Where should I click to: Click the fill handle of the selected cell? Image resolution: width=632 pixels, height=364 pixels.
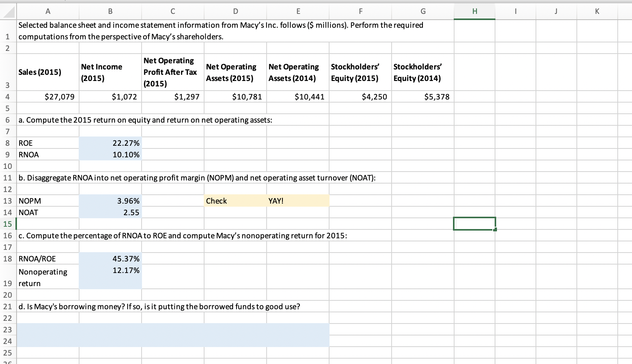(495, 230)
